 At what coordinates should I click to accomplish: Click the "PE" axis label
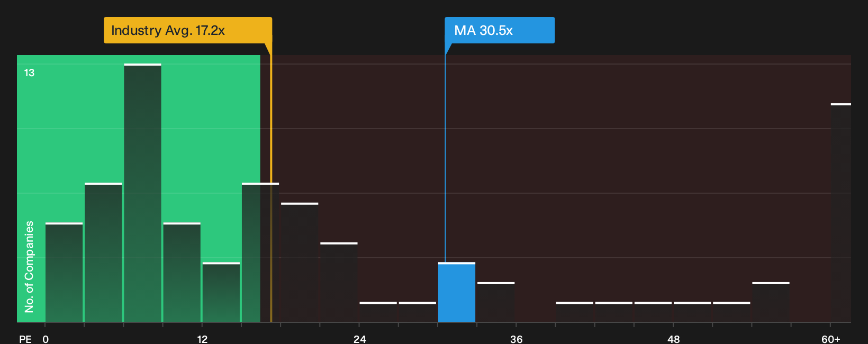coord(25,339)
